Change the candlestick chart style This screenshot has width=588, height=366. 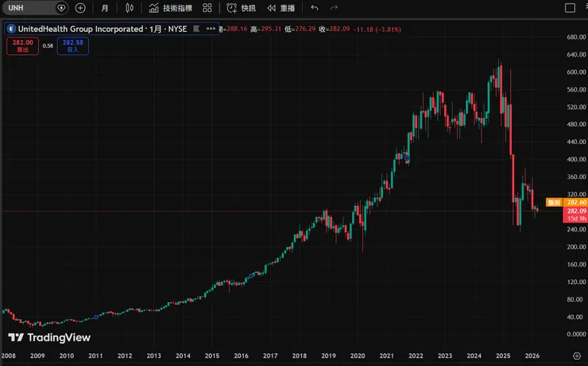click(x=130, y=8)
